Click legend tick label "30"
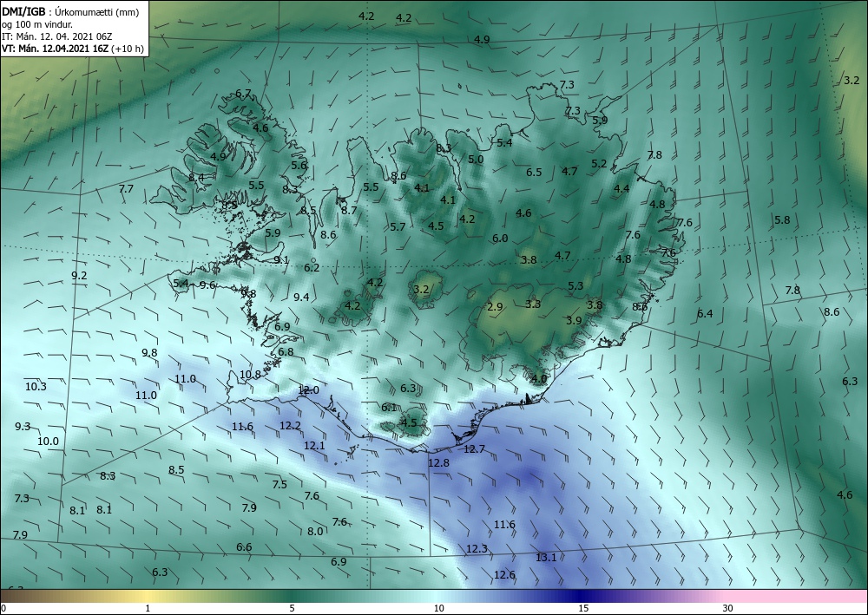 [727, 609]
